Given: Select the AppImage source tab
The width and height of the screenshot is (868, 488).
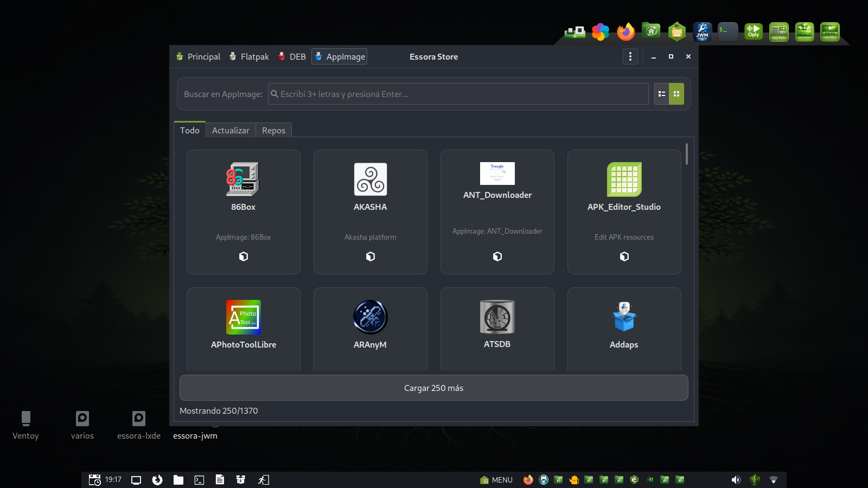Looking at the screenshot, I should [340, 56].
